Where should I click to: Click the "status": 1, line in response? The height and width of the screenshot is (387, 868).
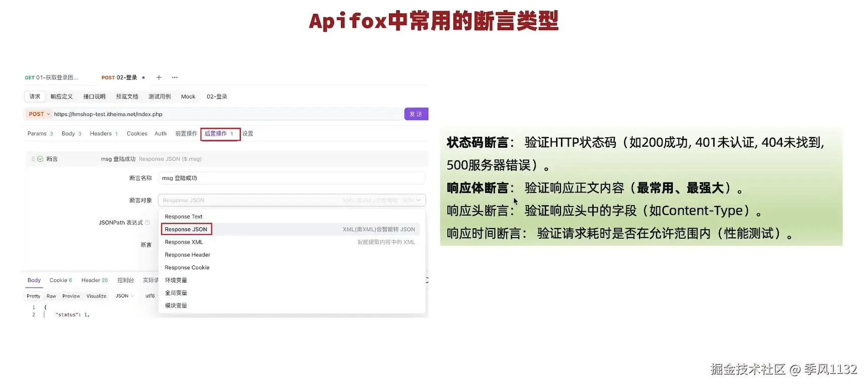(72, 315)
